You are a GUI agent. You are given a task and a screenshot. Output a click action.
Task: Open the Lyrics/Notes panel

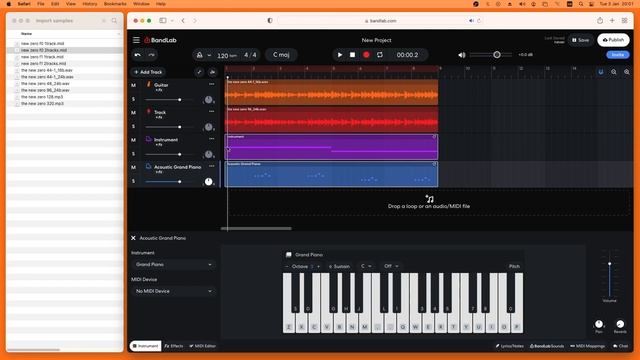(x=510, y=346)
